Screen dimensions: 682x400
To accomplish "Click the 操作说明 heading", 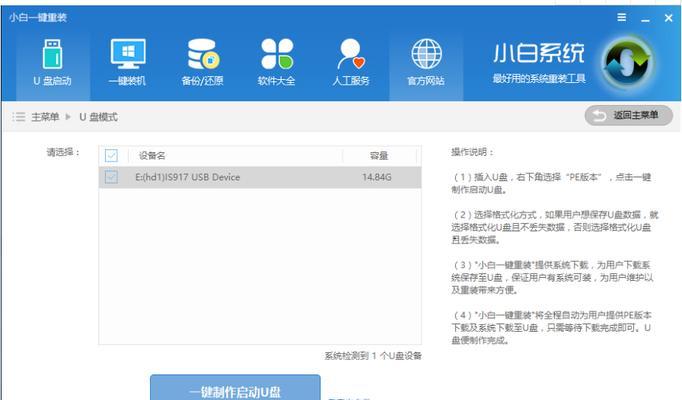I will click(472, 152).
